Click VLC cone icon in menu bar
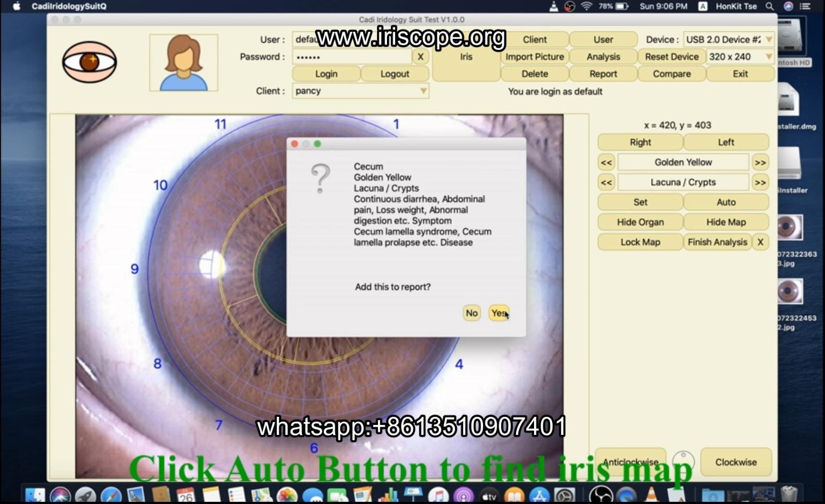Viewport: 825px width, 504px height. (553, 7)
